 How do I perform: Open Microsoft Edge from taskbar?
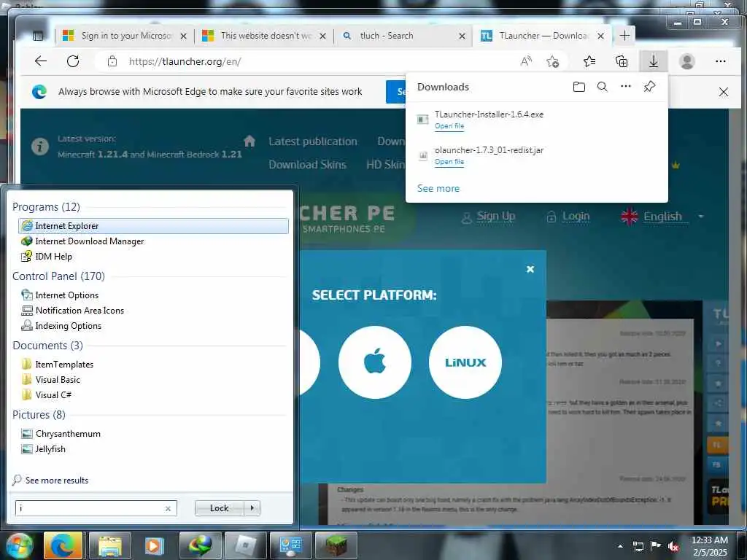(x=63, y=545)
